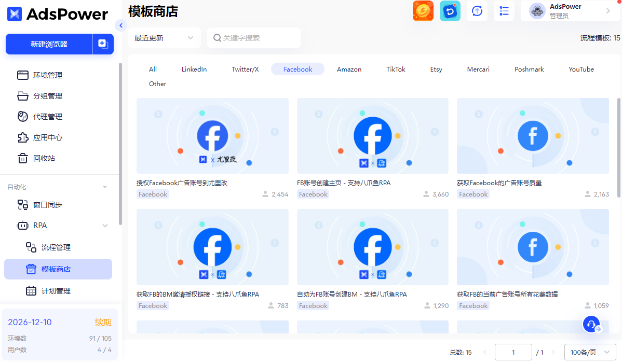Click the AdsPower user avatar
Image resolution: width=622 pixels, height=364 pixels.
[537, 11]
